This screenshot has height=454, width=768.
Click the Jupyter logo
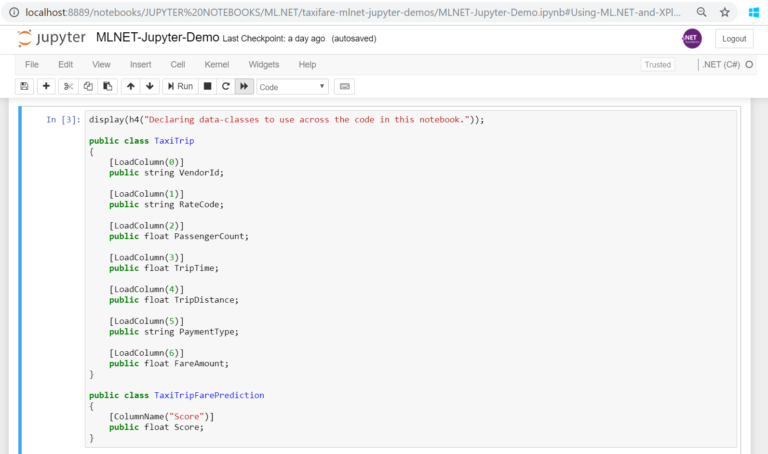click(51, 38)
